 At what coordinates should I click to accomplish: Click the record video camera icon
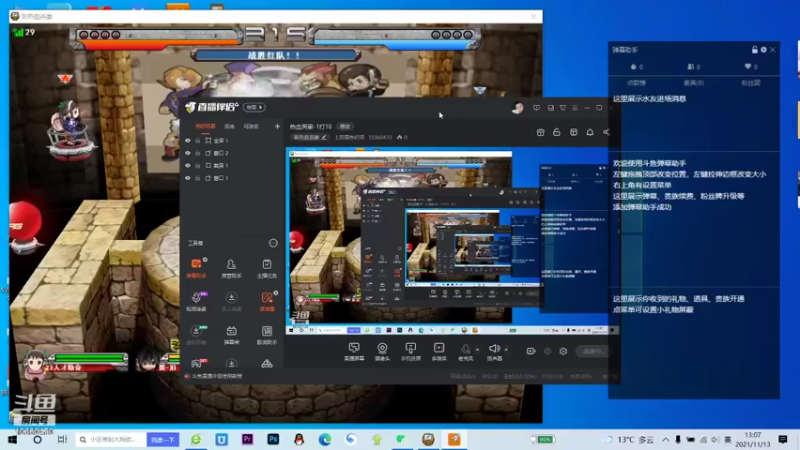[x=531, y=351]
